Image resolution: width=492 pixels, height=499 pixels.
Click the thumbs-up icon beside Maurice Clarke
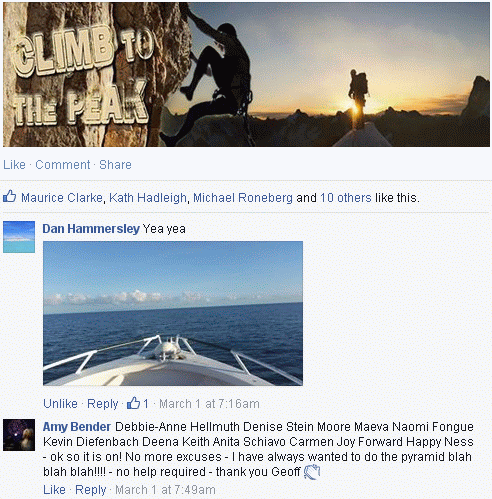(x=9, y=197)
